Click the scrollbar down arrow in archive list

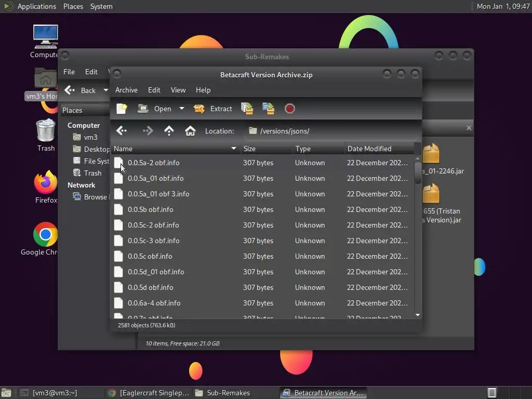point(418,315)
